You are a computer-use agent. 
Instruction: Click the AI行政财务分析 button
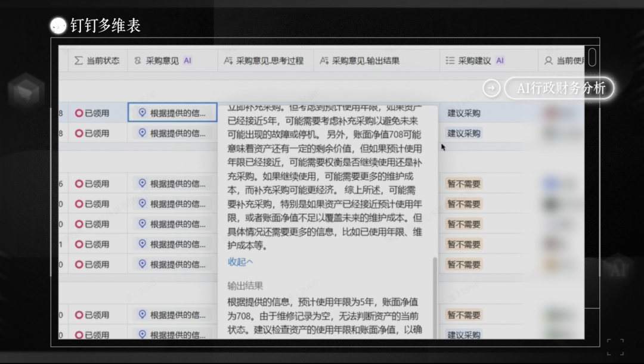[x=560, y=88]
